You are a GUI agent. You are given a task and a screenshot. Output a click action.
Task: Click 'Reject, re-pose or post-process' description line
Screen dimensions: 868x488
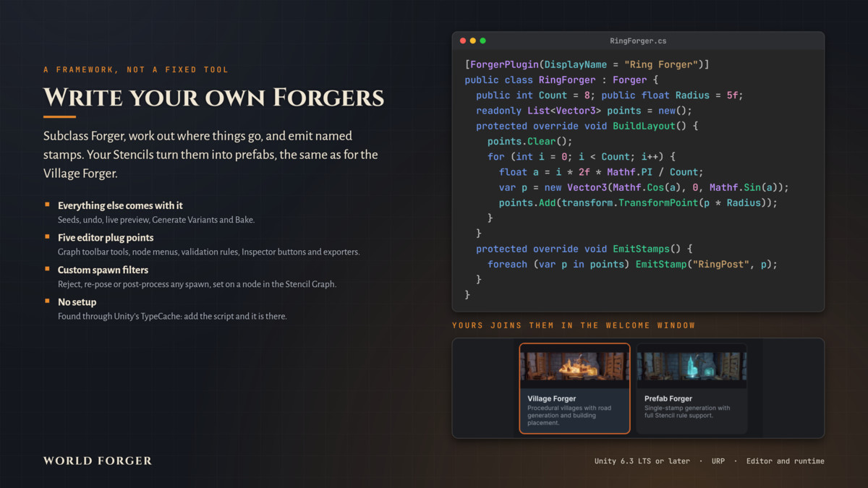[x=197, y=284]
